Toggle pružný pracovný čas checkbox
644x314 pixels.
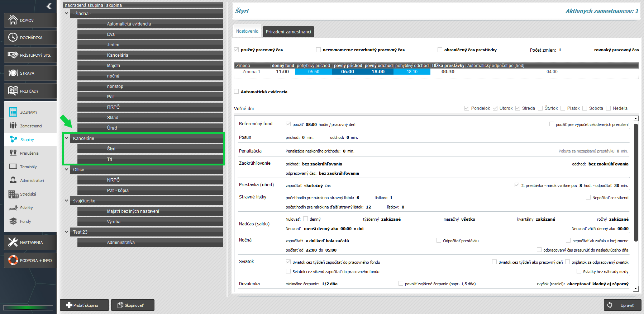[x=237, y=50]
